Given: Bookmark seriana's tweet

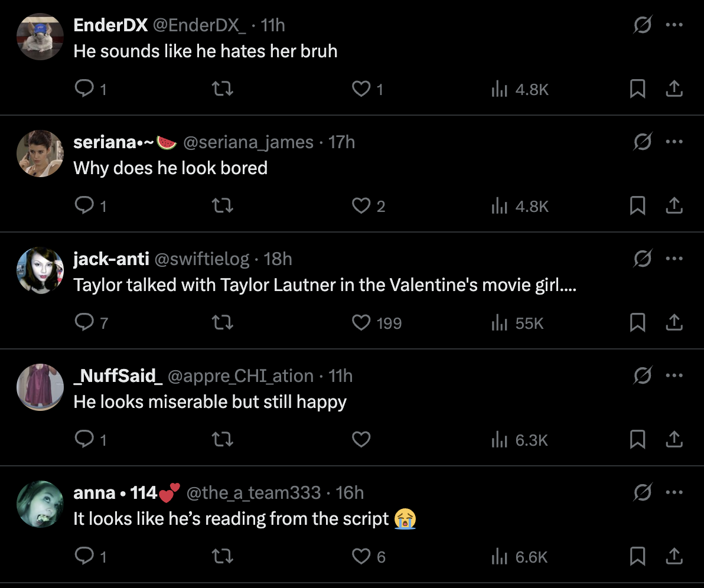Looking at the screenshot, I should 637,205.
